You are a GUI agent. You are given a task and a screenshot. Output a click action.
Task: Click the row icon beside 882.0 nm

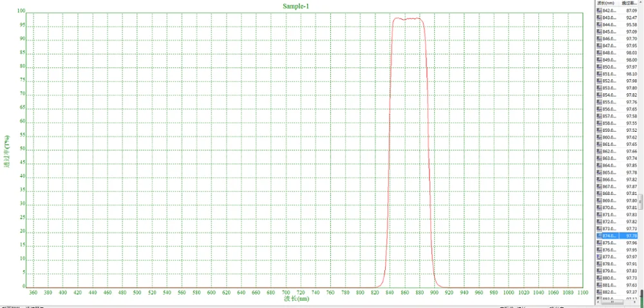(x=599, y=291)
